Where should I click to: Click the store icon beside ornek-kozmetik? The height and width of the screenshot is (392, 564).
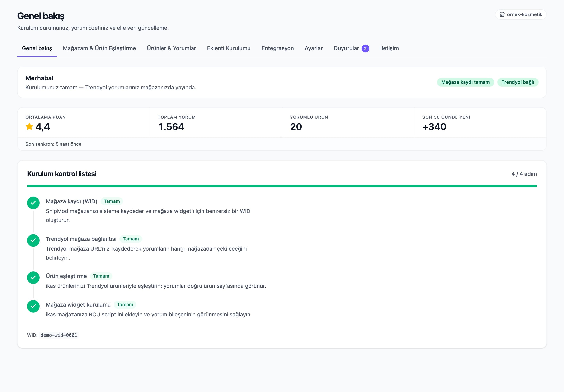[x=502, y=14]
